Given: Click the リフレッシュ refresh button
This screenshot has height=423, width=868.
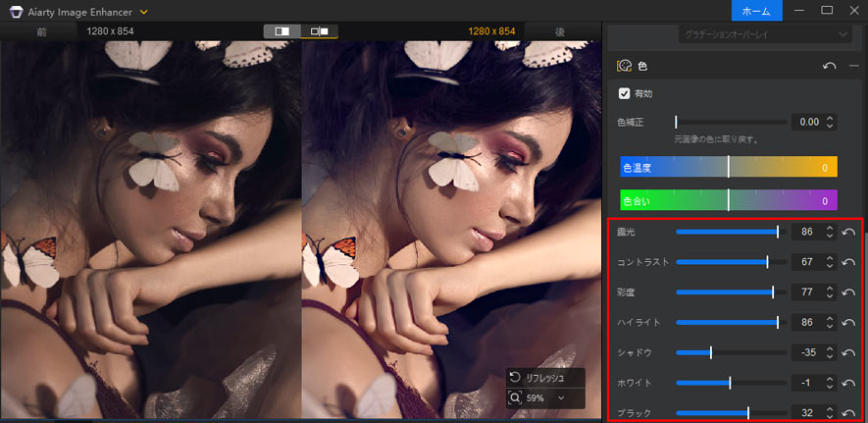Looking at the screenshot, I should tap(545, 378).
